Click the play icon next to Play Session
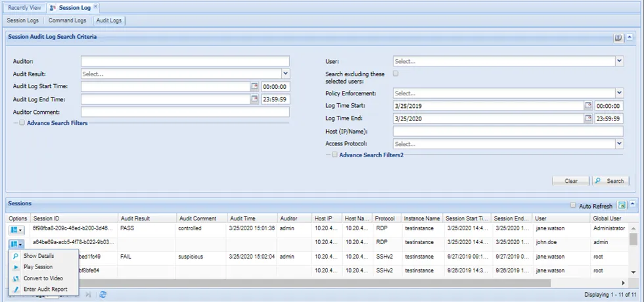Viewport: 644px width, 302px height. (x=16, y=267)
